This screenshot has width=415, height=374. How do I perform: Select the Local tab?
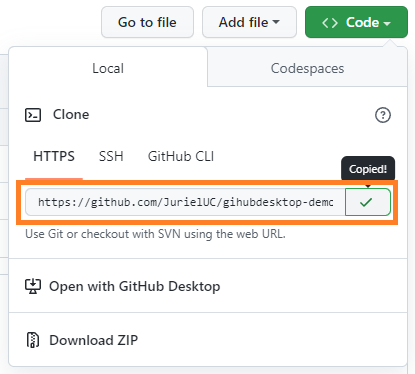108,68
